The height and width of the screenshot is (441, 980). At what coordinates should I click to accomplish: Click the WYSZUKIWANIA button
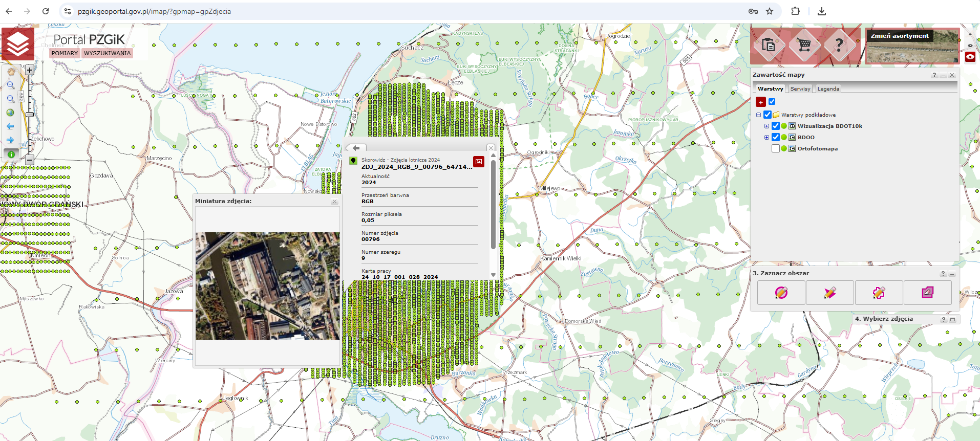[107, 53]
